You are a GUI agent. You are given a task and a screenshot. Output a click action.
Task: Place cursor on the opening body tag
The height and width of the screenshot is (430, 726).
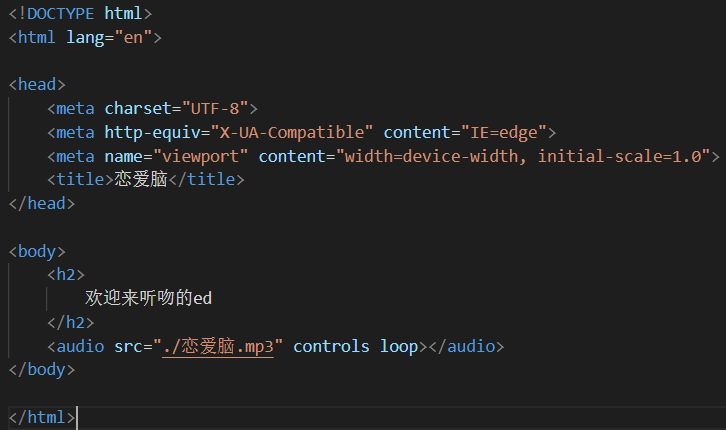(37, 251)
